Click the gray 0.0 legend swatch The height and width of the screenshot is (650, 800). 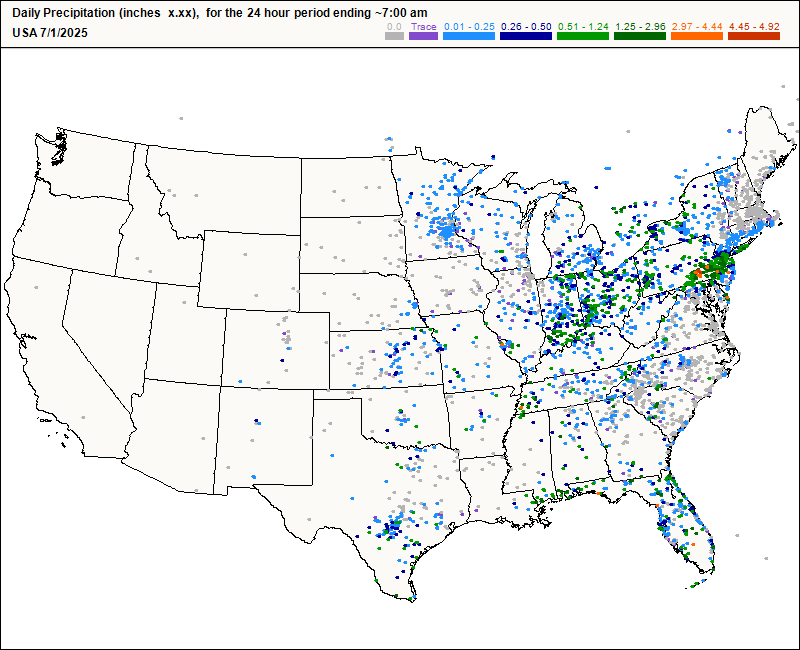click(394, 36)
